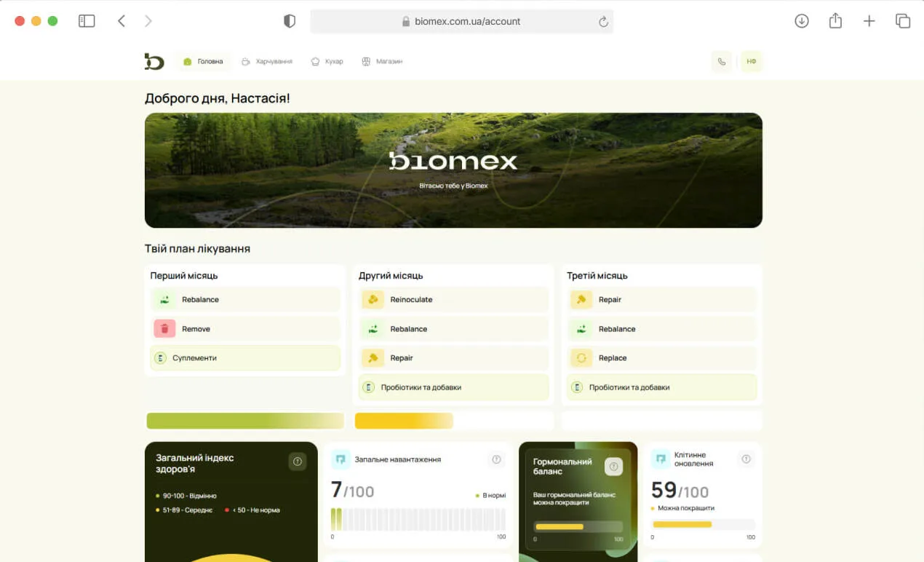Open the Головна tab
The width and height of the screenshot is (924, 562).
tap(203, 62)
